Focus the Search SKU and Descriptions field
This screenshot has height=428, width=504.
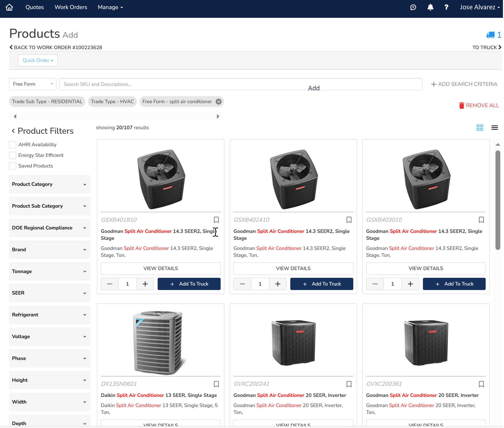coord(241,84)
